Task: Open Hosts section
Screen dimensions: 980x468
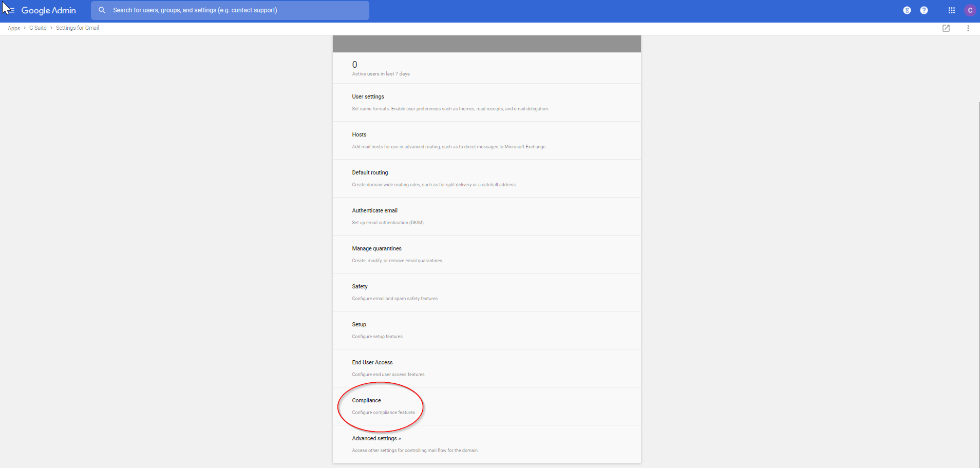Action: click(x=487, y=141)
